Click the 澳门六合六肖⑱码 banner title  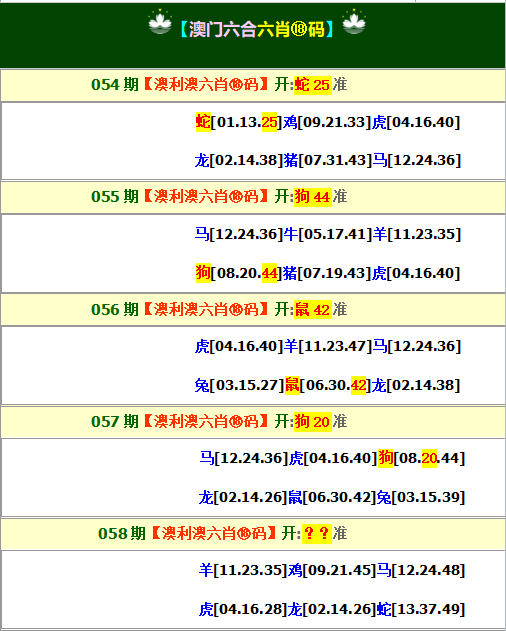coord(257,29)
